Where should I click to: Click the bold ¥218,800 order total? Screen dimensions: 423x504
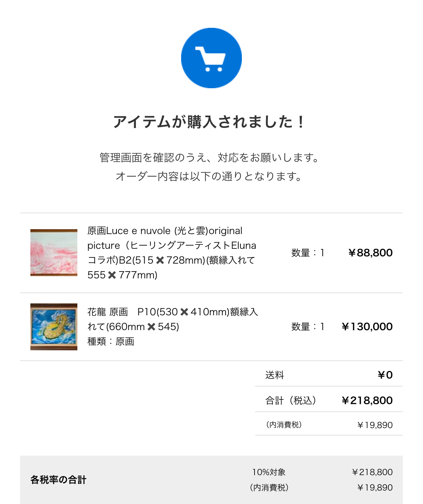point(367,401)
